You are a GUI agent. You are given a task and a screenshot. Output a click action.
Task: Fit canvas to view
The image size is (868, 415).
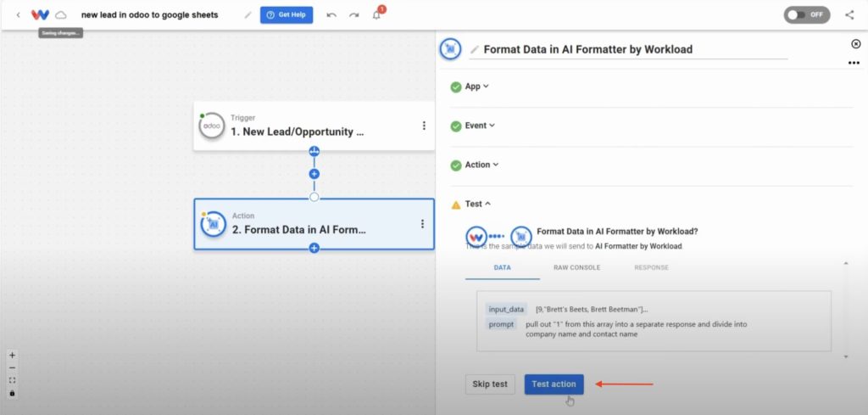pos(12,380)
